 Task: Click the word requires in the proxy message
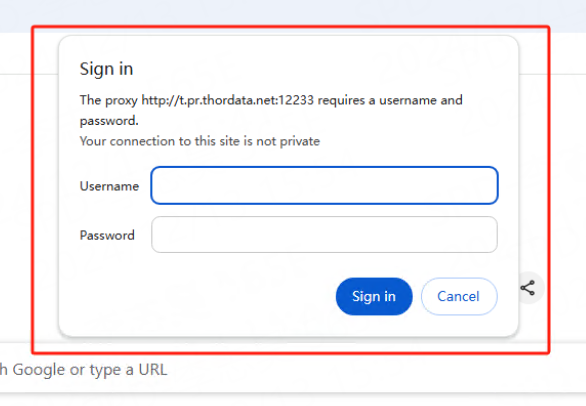tap(341, 100)
